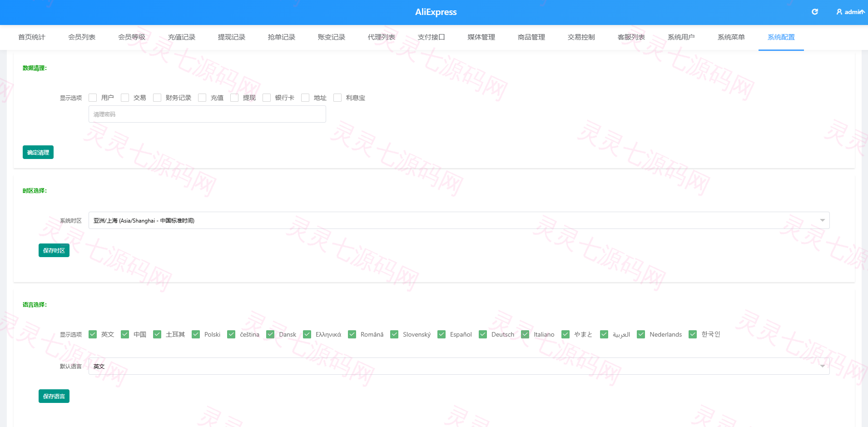Viewport: 868px width, 427px height.
Task: Click the 保存时区 button
Action: 54,250
